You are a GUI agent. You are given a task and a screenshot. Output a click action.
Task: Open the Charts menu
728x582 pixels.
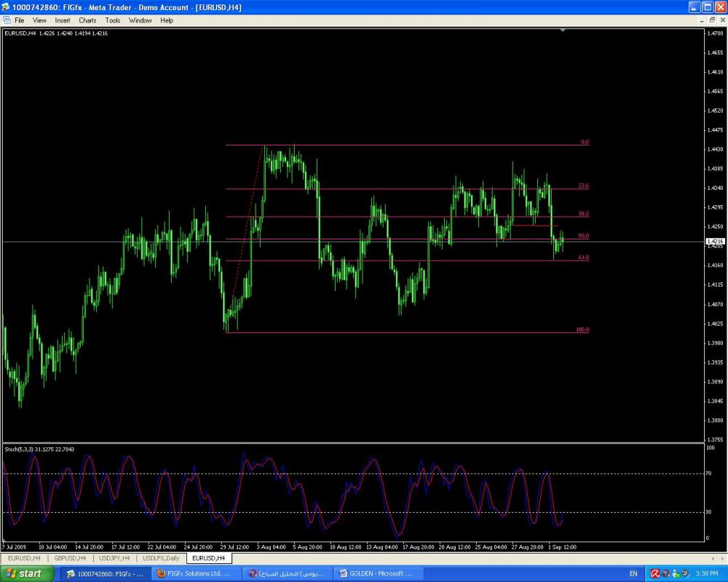(87, 20)
